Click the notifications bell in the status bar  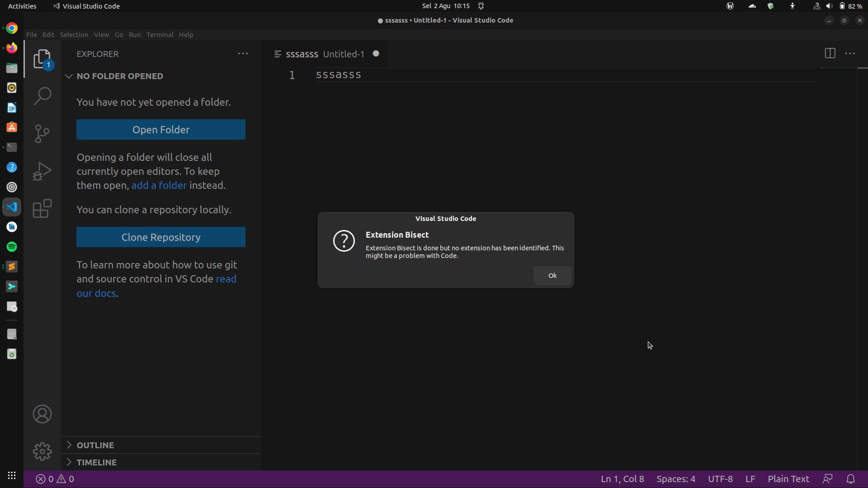[851, 479]
